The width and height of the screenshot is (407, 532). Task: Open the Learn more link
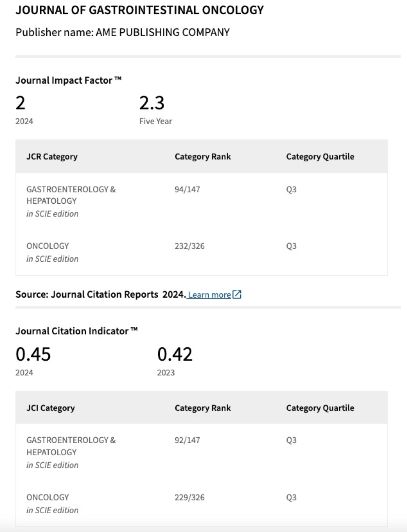210,295
